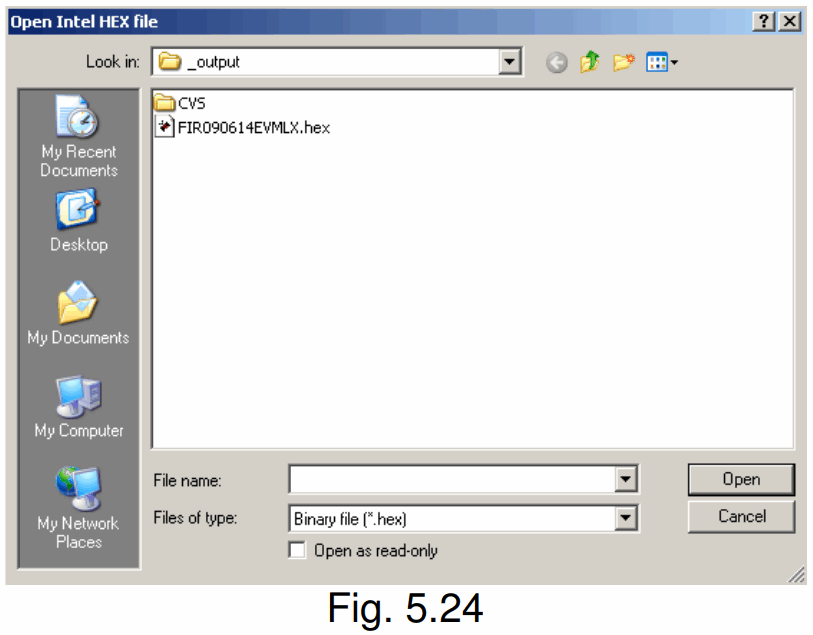813x635 pixels.
Task: Click the Open button
Action: 741,479
